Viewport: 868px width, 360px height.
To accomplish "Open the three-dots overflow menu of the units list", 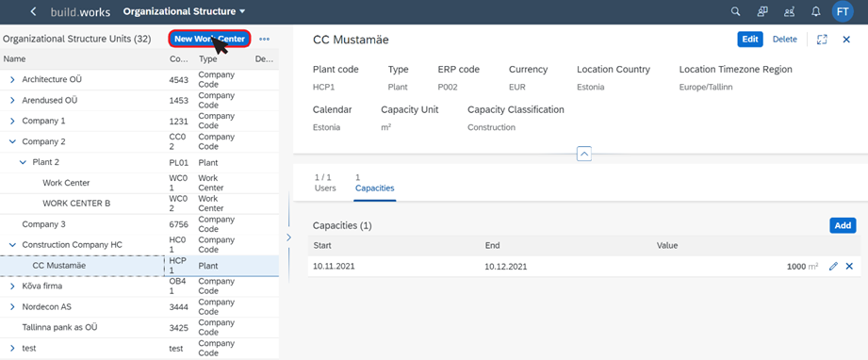I will (x=265, y=40).
